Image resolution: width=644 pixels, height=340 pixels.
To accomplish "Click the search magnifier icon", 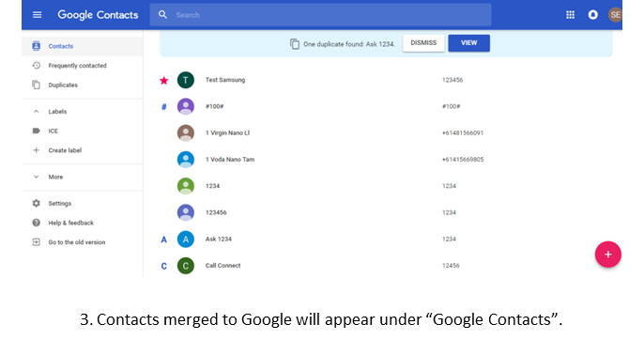I will (162, 15).
